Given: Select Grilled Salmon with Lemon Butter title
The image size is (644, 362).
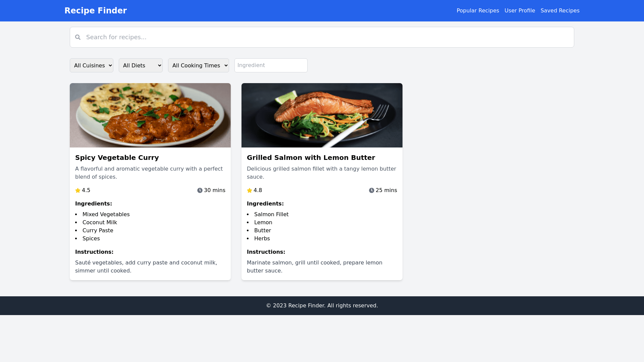Looking at the screenshot, I should click(x=311, y=158).
